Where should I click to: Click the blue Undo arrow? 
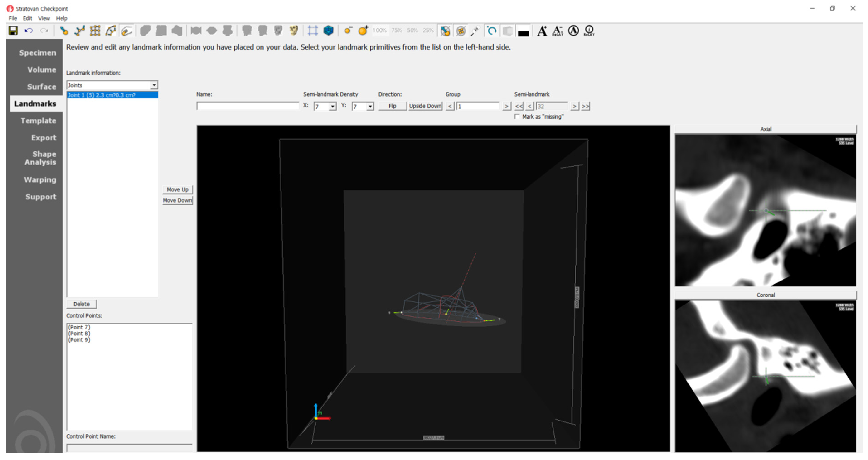(x=29, y=31)
